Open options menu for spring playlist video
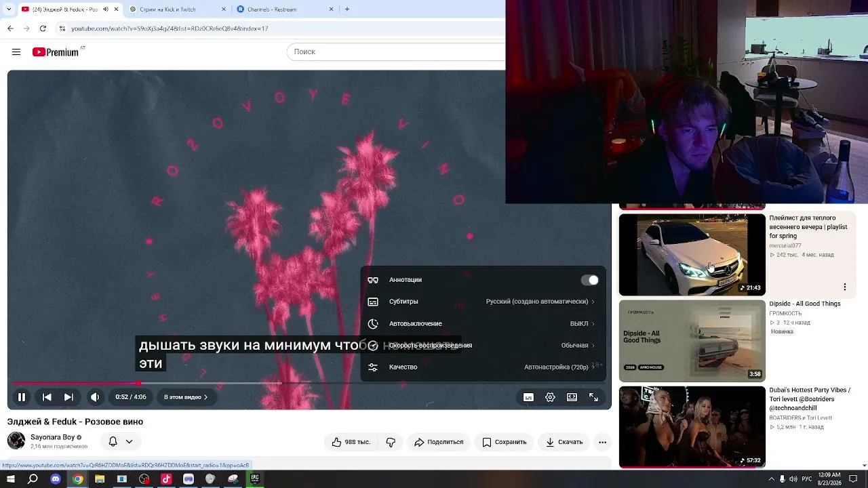The width and height of the screenshot is (868, 488). point(845,287)
